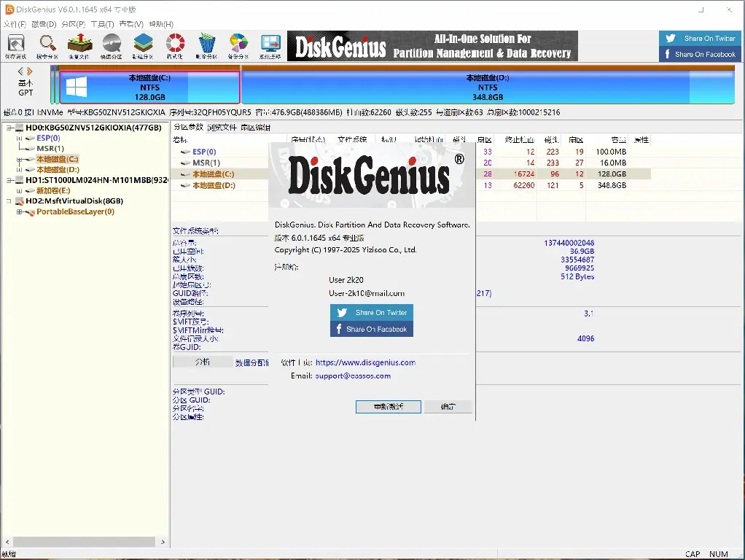The image size is (745, 560).
Task: Expand the 本地磁盘(C:) node in left tree
Action: [x=20, y=159]
